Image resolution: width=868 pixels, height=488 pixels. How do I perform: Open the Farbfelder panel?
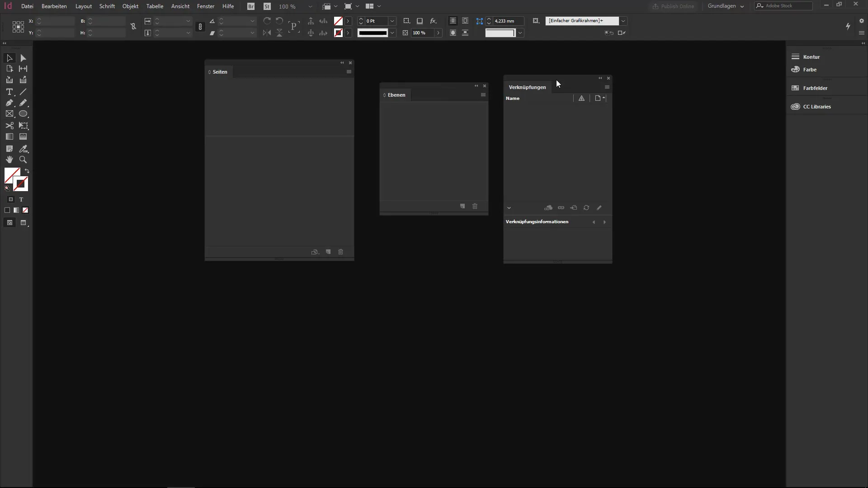(815, 88)
